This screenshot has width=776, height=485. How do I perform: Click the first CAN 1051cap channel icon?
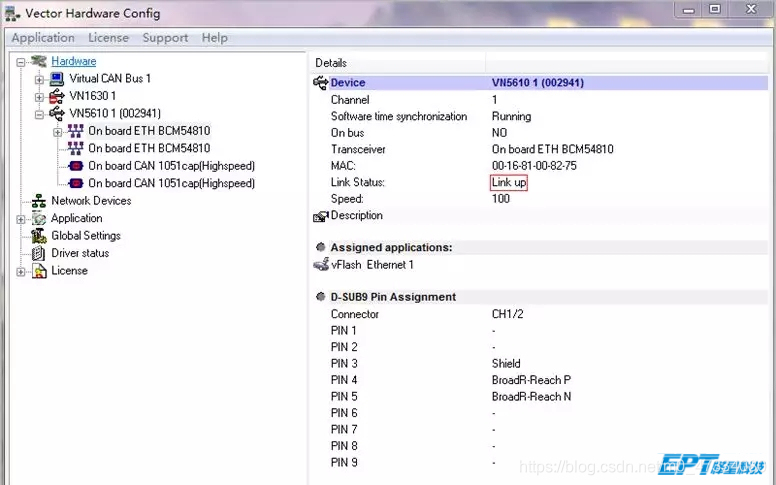tap(76, 166)
